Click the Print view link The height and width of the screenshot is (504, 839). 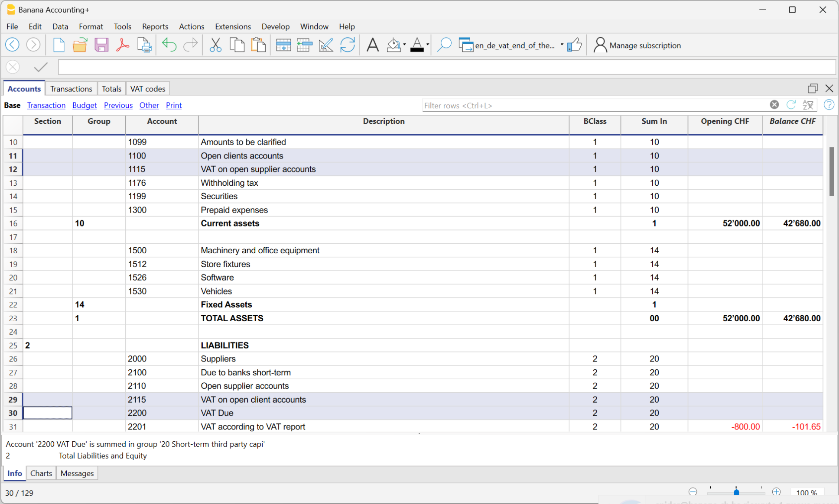click(172, 105)
